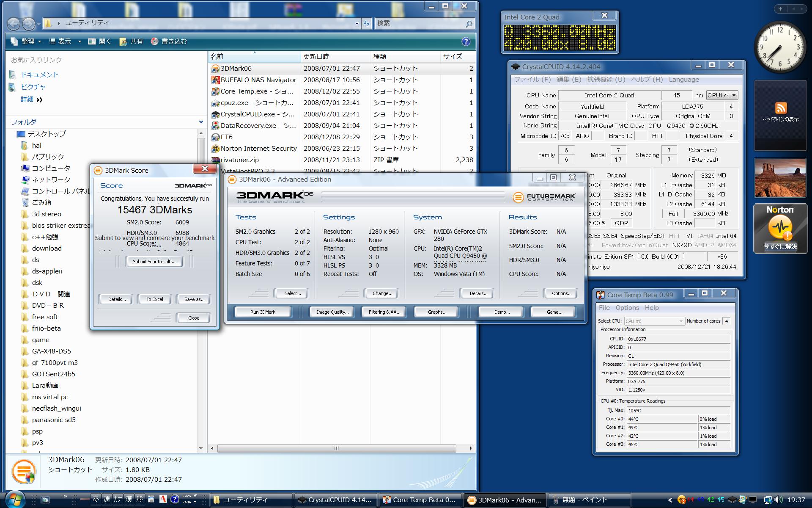Switch to 無題 - ペイント taskbar button
Viewport: 812px width, 508px height.
pyautogui.click(x=589, y=500)
